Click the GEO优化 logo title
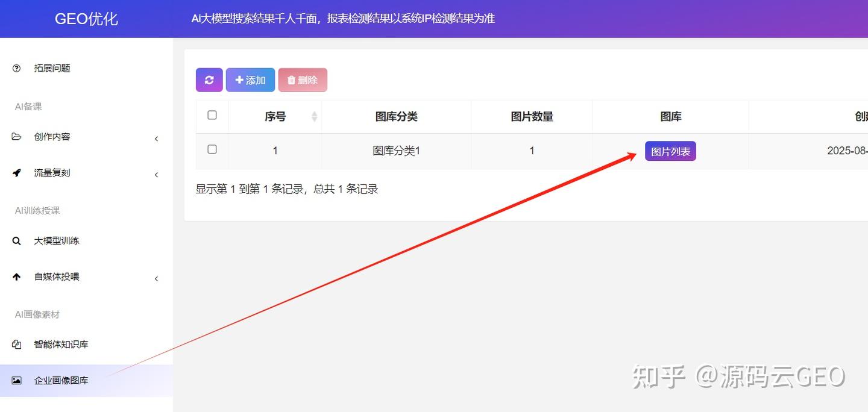868x412 pixels. tap(86, 19)
